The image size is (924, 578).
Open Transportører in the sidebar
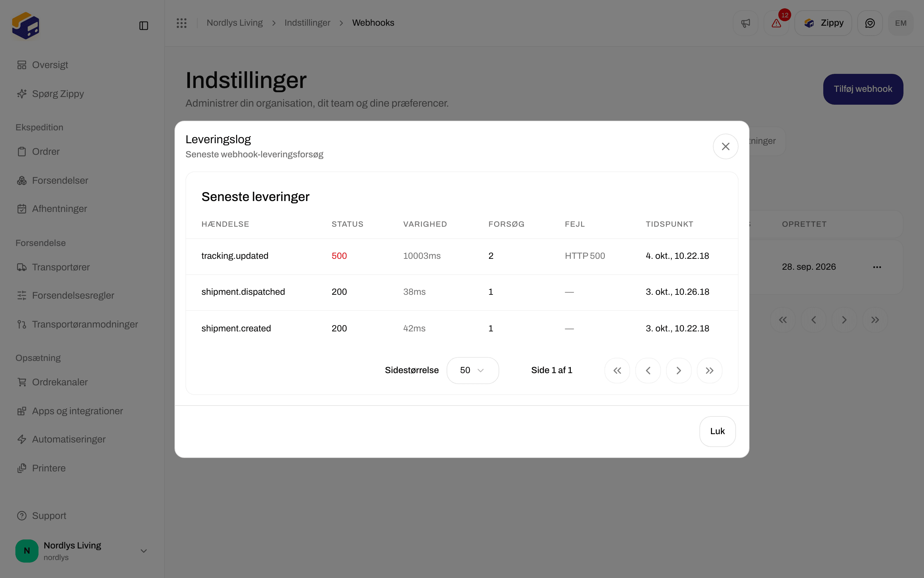tap(82, 267)
